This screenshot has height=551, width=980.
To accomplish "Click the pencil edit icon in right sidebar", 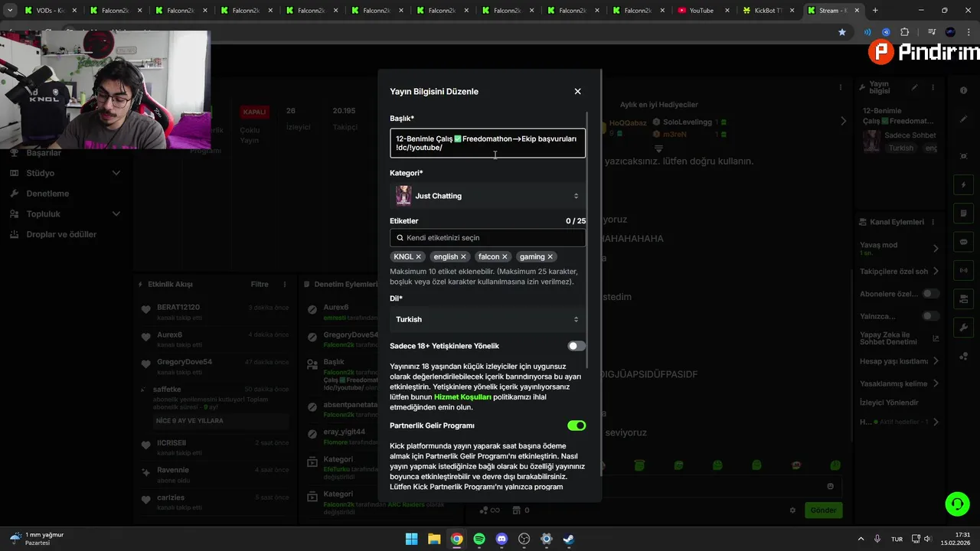I will coord(963,119).
